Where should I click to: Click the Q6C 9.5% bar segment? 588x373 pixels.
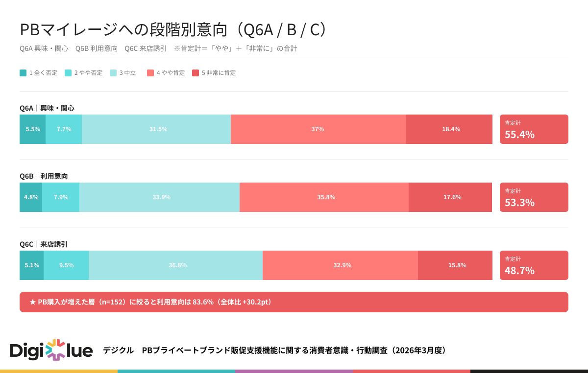click(x=66, y=265)
